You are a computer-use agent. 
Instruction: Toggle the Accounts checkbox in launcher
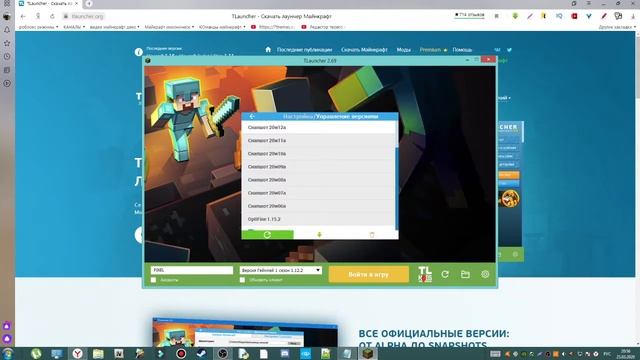tap(153, 280)
